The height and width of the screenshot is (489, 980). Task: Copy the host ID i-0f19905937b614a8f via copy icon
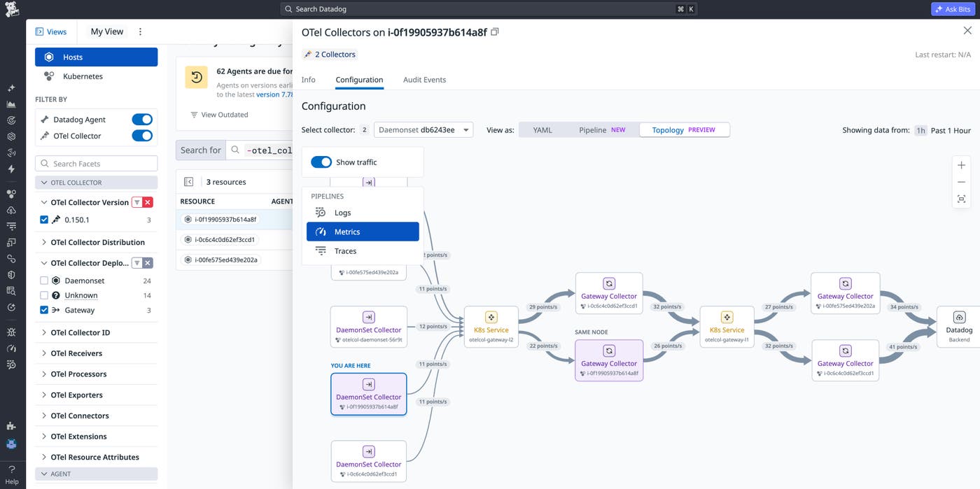click(x=495, y=32)
